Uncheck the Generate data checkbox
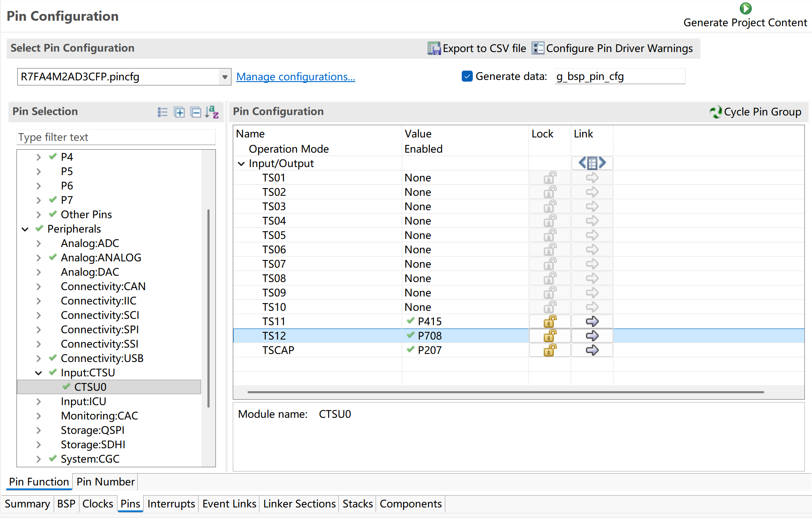Screen dimensions: 812x518 tap(467, 76)
